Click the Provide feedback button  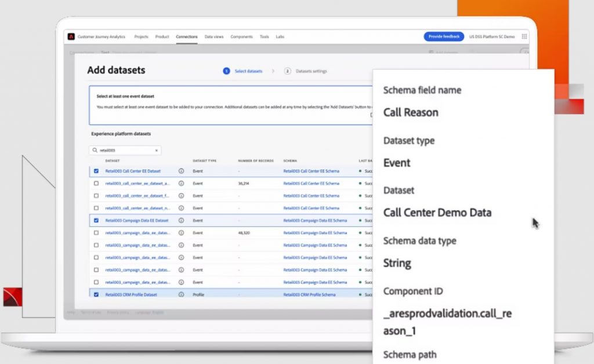point(444,37)
